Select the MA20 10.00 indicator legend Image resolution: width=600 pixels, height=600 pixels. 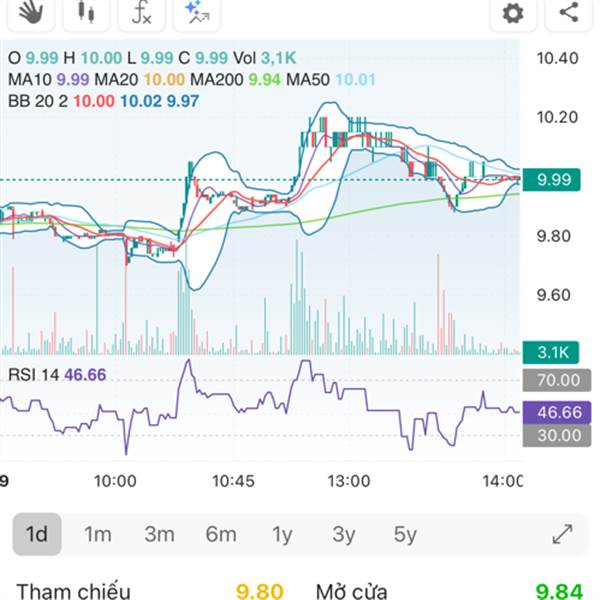[140, 80]
